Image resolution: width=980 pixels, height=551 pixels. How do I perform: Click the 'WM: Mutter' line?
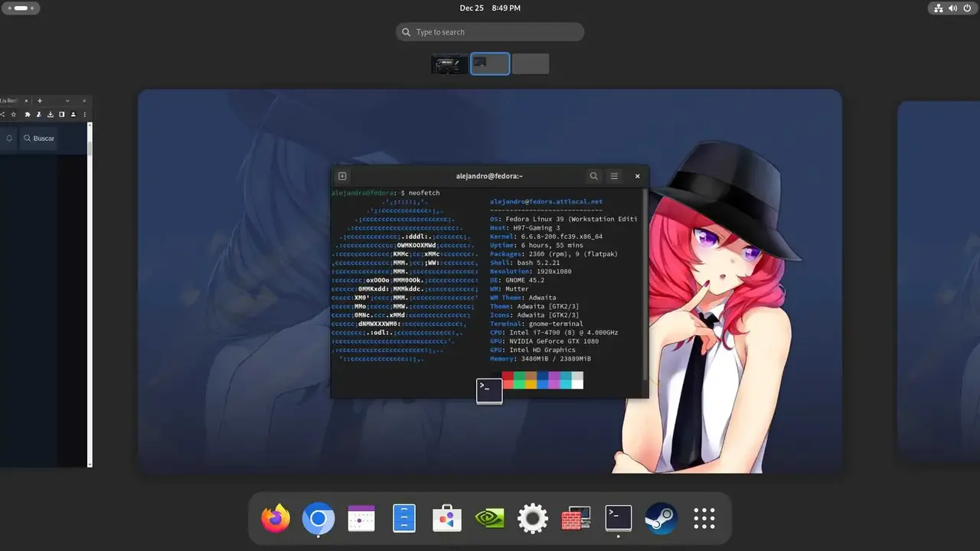coord(509,289)
